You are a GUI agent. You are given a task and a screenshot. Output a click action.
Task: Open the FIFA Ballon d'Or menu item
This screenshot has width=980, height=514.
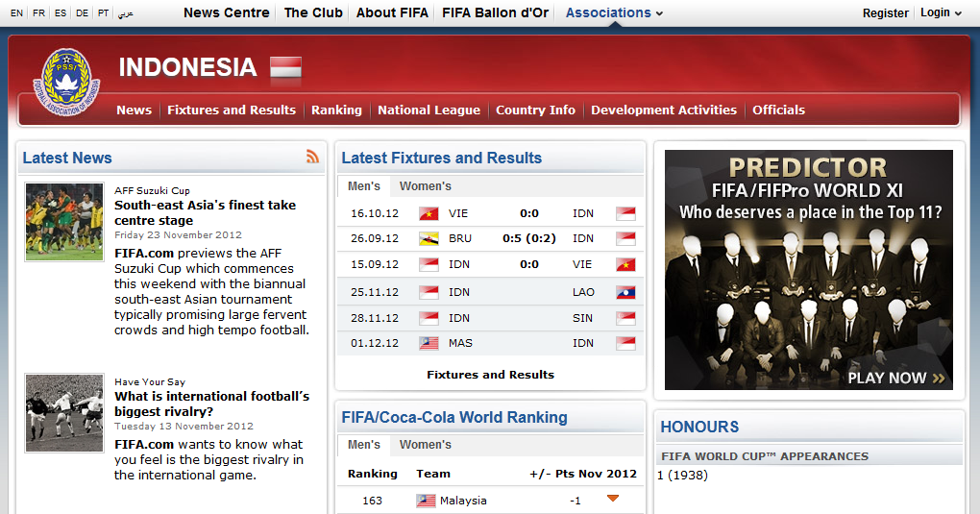496,12
